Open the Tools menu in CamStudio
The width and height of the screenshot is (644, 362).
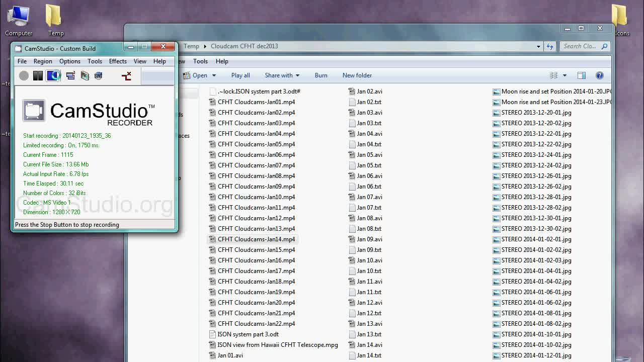click(95, 61)
